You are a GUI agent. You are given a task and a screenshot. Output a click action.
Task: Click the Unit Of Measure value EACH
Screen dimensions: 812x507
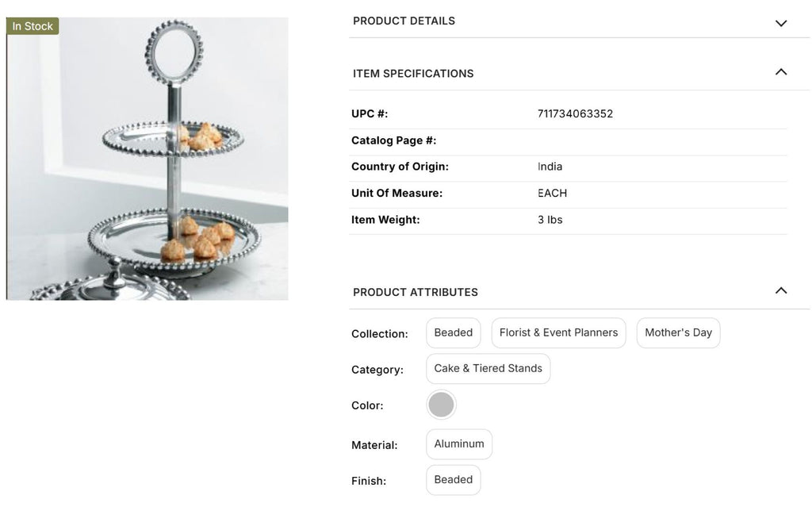pos(552,194)
